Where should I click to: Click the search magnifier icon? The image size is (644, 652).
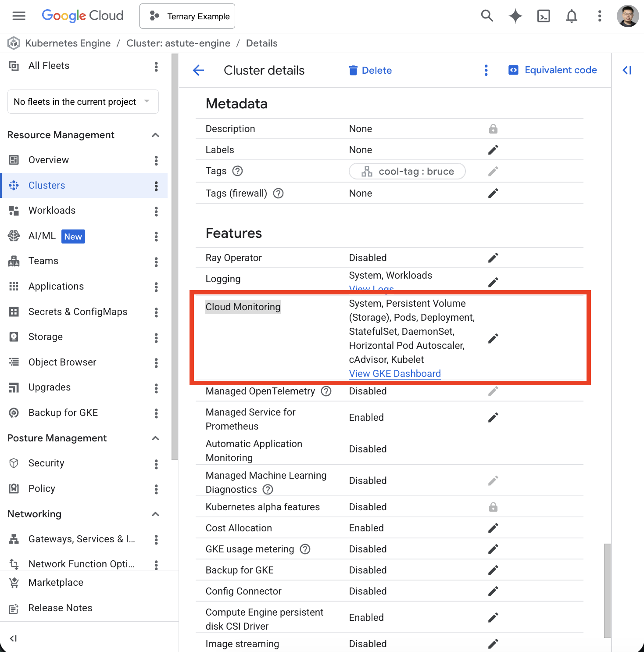click(x=487, y=16)
